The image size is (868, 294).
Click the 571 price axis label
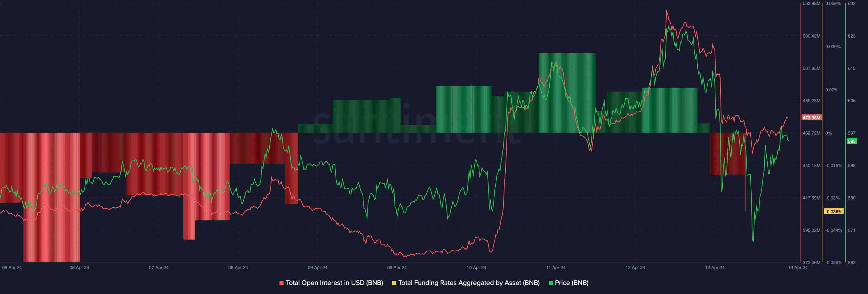point(852,230)
